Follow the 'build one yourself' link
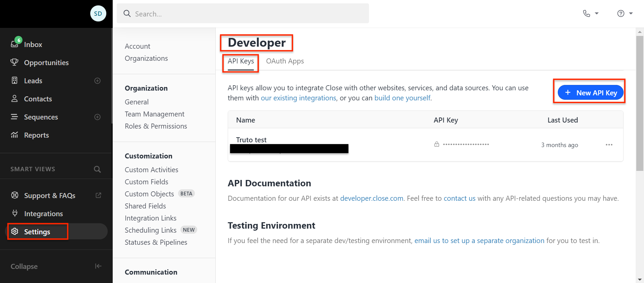 point(402,98)
